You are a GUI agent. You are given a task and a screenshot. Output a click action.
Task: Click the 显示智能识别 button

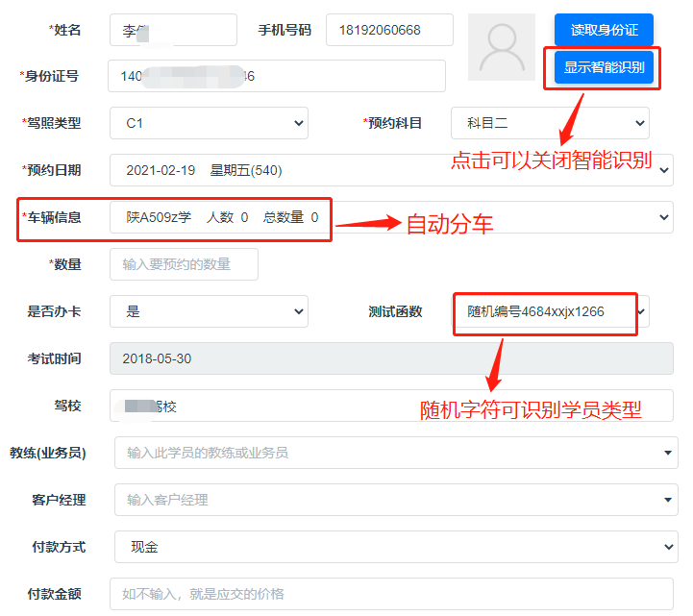pos(604,67)
